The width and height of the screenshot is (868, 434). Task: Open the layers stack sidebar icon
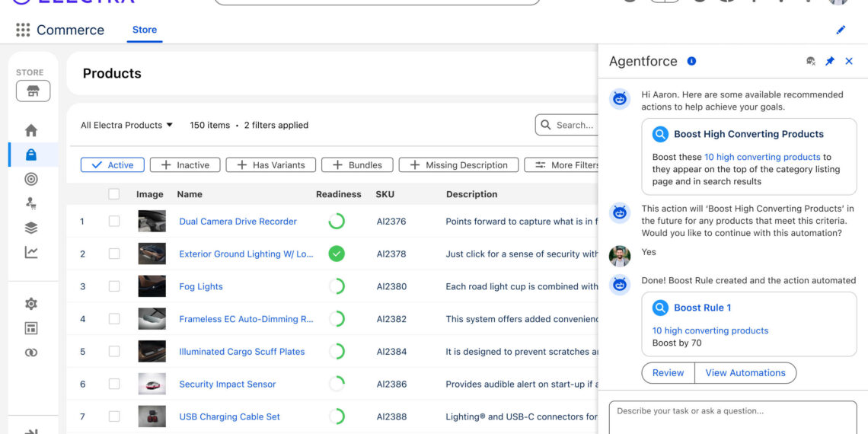31,228
